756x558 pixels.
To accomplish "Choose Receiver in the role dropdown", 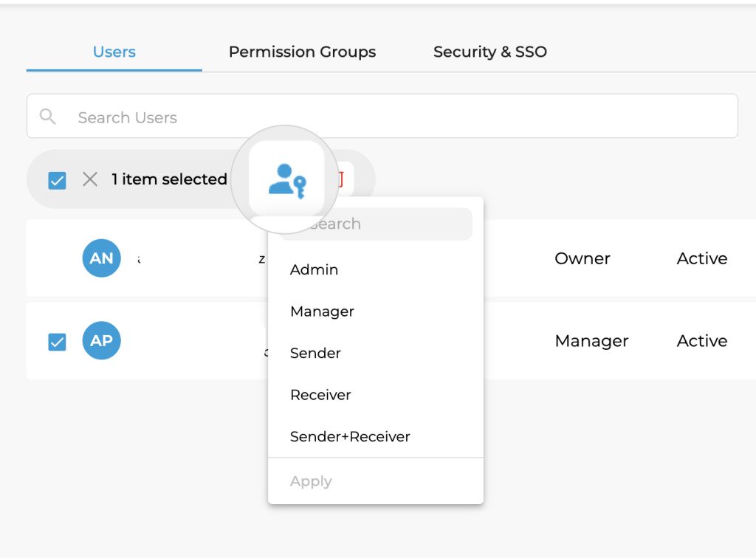I will [320, 395].
